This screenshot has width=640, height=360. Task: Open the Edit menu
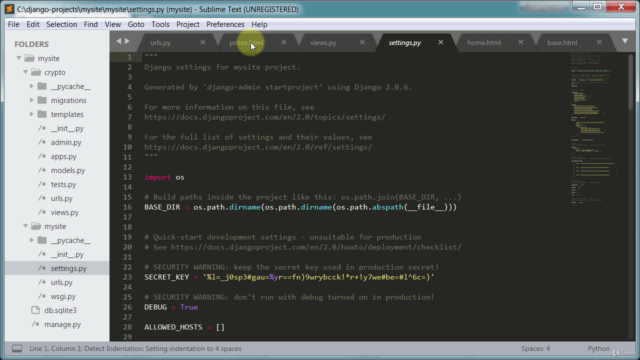pyautogui.click(x=33, y=24)
